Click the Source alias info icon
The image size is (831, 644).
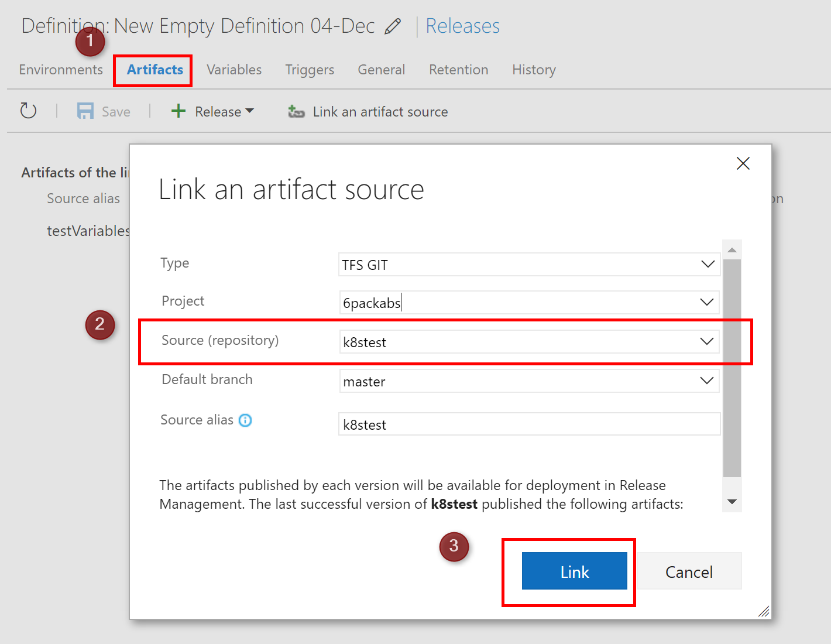pyautogui.click(x=245, y=420)
